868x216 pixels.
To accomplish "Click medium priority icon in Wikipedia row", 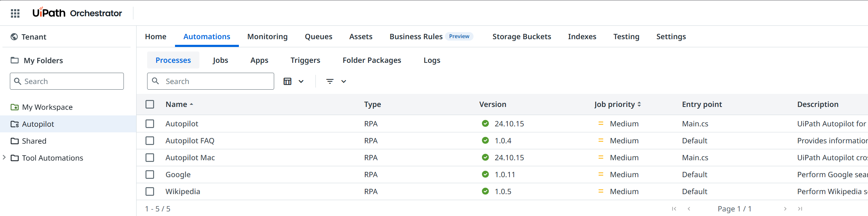I will pos(601,191).
